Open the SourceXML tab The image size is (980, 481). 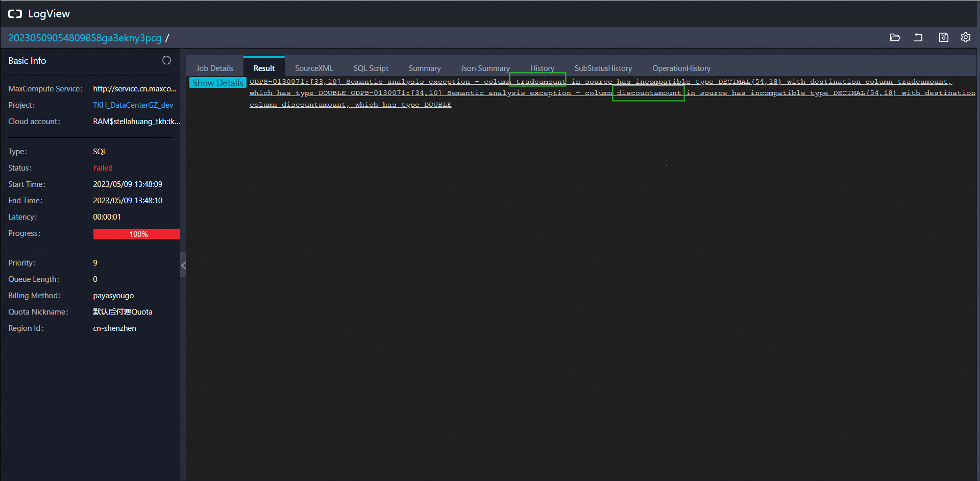tap(314, 68)
